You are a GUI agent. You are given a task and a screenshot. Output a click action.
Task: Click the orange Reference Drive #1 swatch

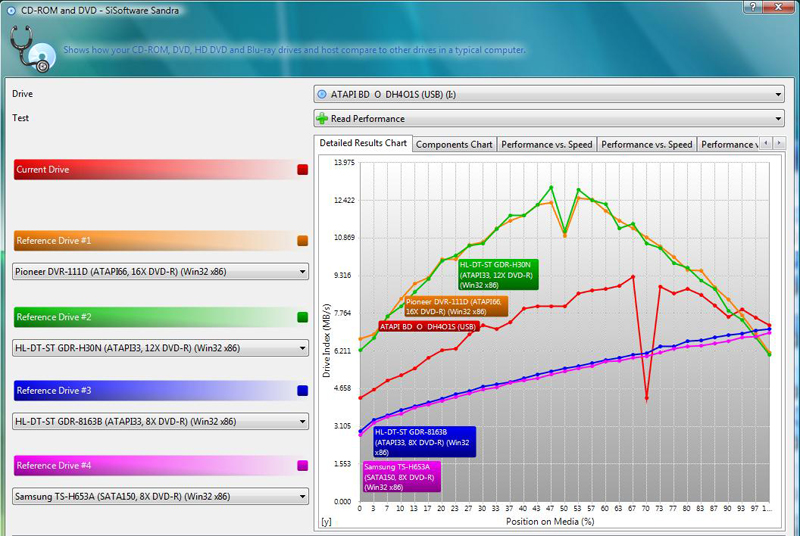click(x=303, y=241)
